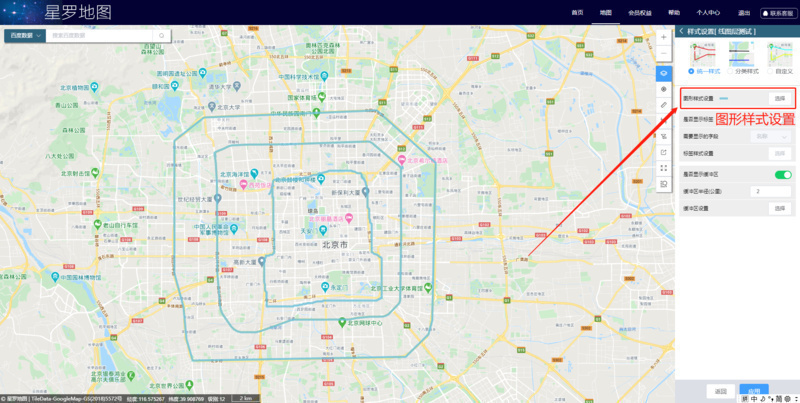The width and height of the screenshot is (800, 403).
Task: Click the 世纪经贸大厦 marker icon
Action: [x=217, y=198]
